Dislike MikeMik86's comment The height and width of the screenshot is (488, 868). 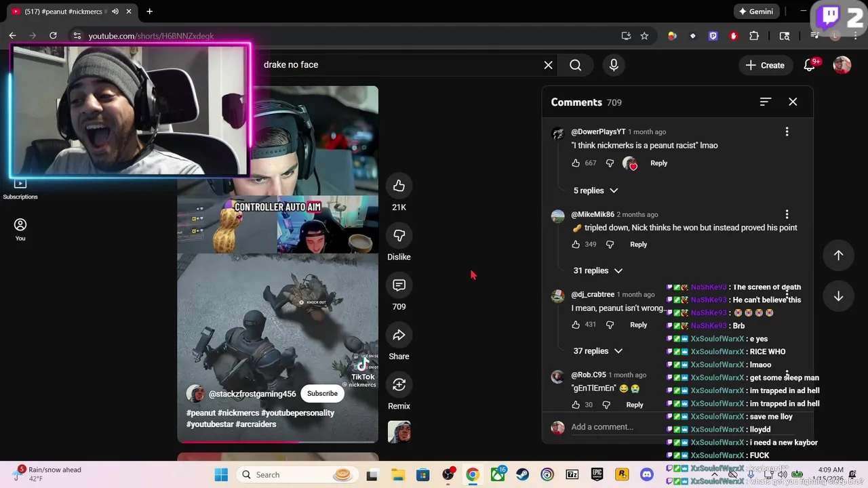(610, 245)
